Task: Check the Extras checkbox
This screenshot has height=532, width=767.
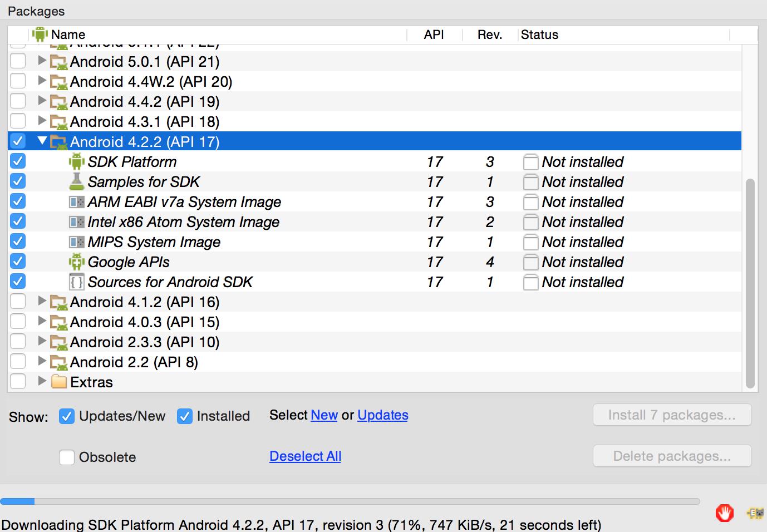Action: pyautogui.click(x=18, y=381)
